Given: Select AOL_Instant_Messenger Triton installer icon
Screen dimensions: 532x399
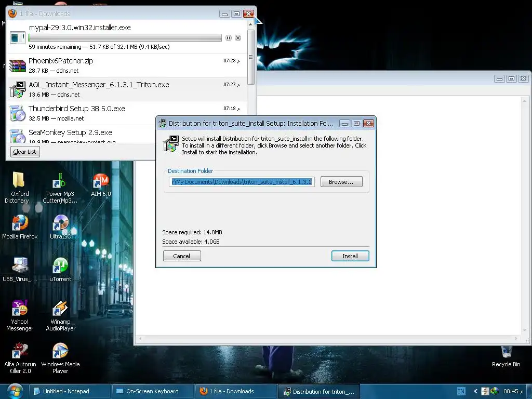Looking at the screenshot, I should pos(18,89).
